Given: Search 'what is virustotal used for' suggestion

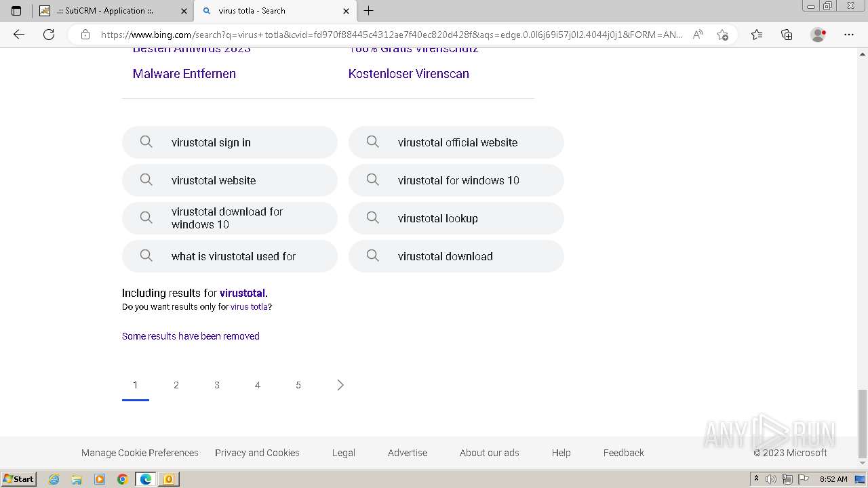Looking at the screenshot, I should point(230,256).
